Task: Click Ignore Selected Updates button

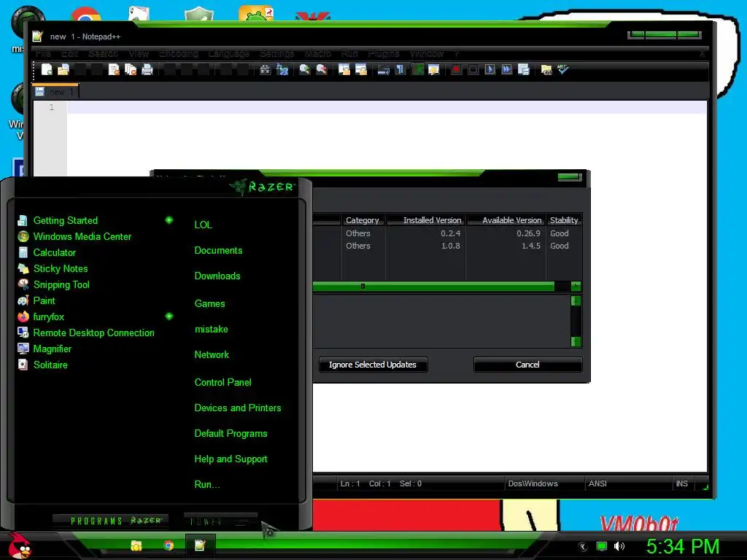Action: click(373, 365)
